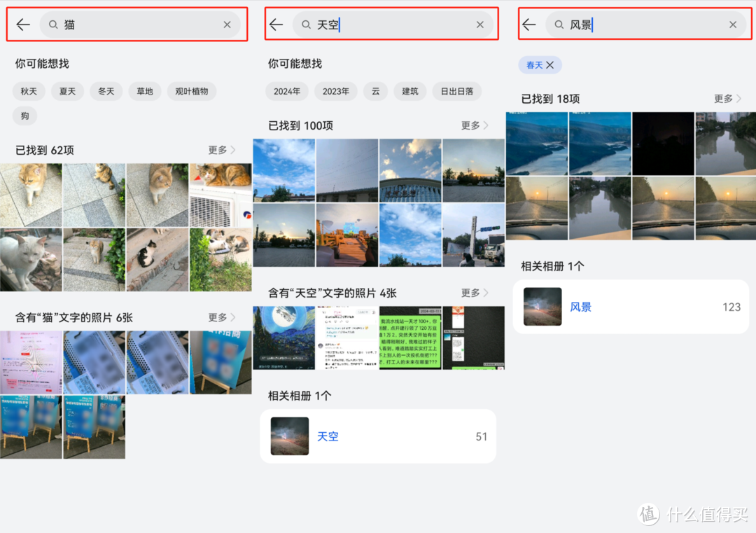Tap the 云 suggestion chip
This screenshot has height=533, width=756.
coord(375,91)
